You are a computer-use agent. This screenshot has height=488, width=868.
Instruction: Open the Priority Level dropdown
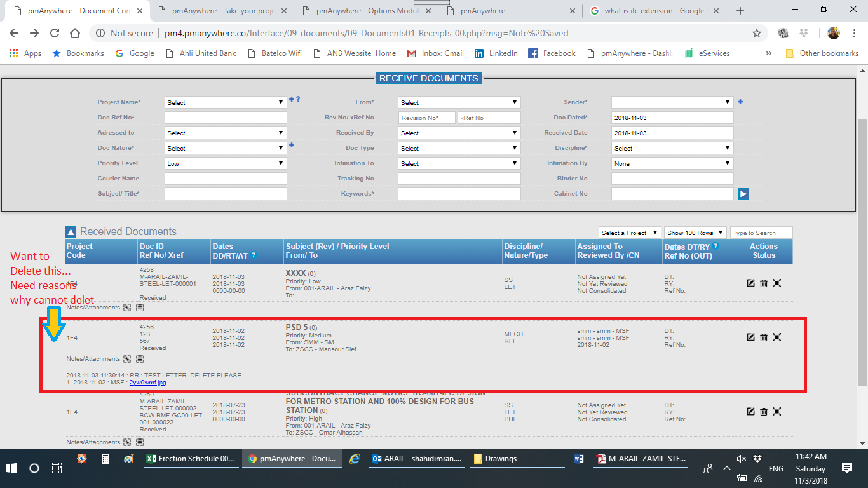[x=226, y=163]
